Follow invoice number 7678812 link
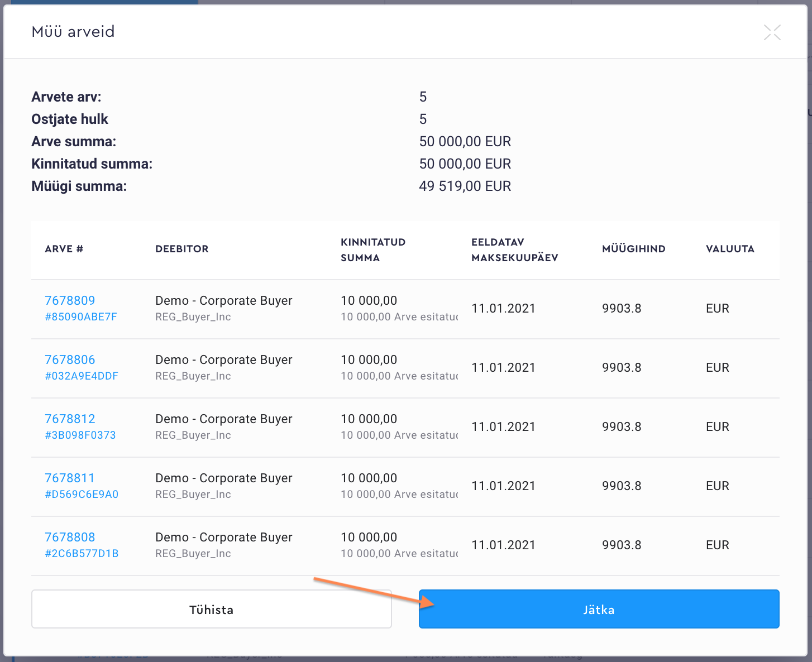Screen dimensions: 812x662 point(70,419)
